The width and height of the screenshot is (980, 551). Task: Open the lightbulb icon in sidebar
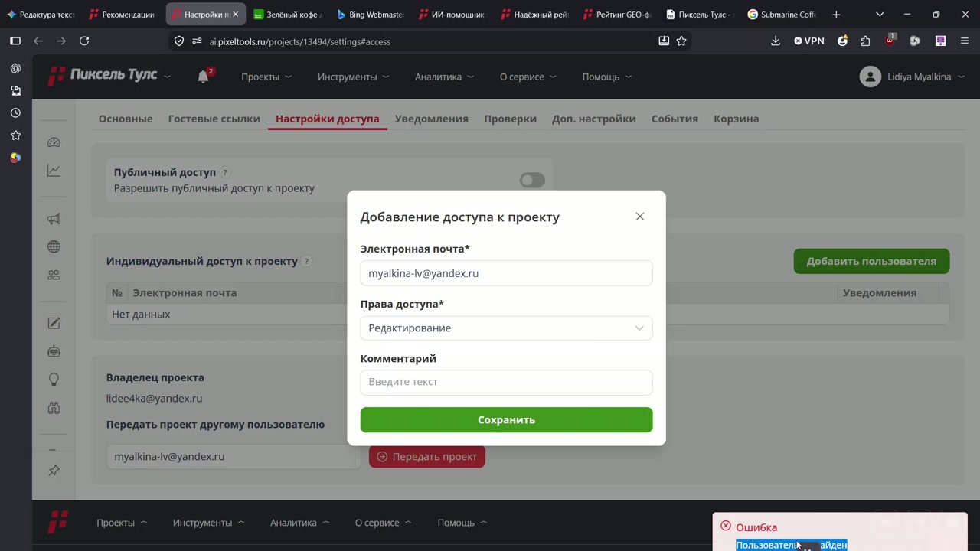[x=54, y=380]
